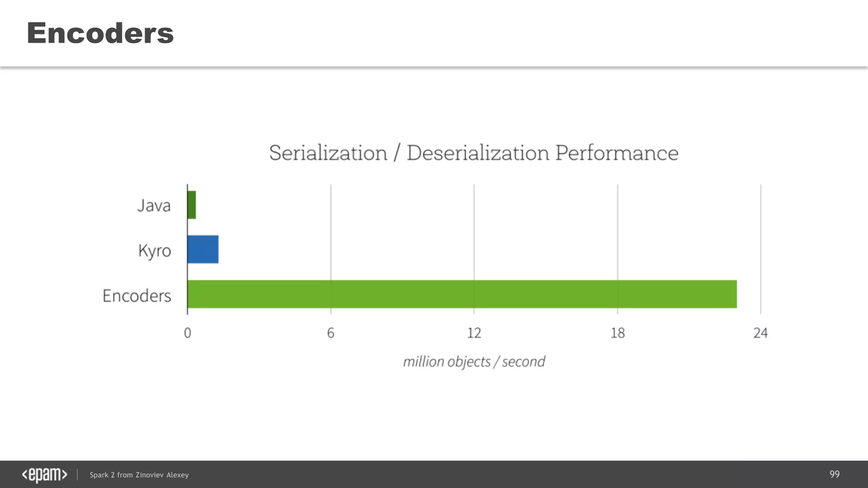This screenshot has width=868, height=488.
Task: Click the dark green Java bar
Action: (192, 205)
